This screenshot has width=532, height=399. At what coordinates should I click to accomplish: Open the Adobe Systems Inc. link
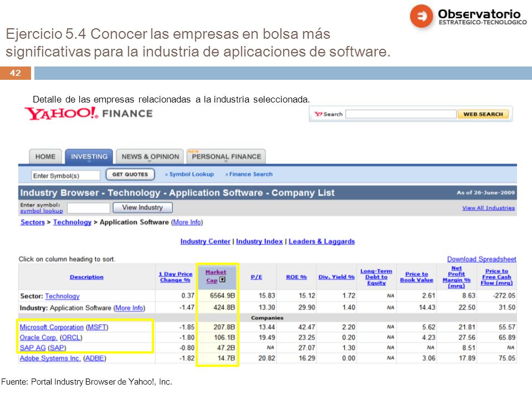(x=50, y=358)
